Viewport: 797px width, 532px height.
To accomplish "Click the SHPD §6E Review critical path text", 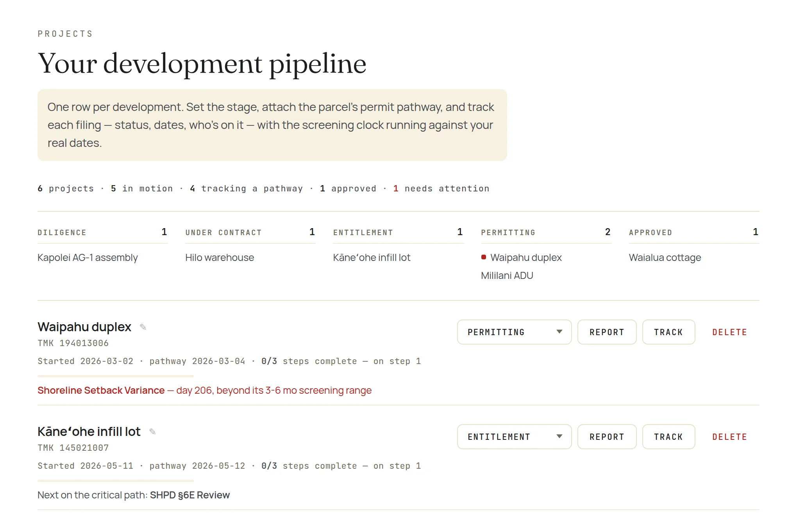I will [189, 495].
